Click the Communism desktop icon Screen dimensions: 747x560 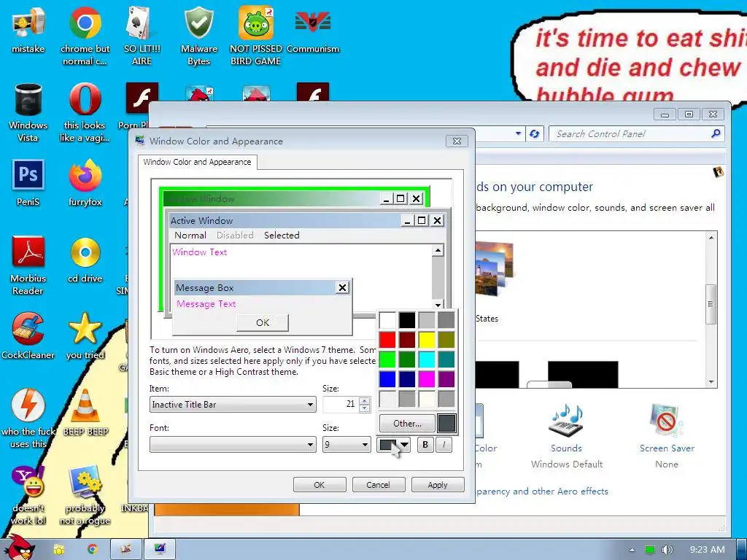313,29
